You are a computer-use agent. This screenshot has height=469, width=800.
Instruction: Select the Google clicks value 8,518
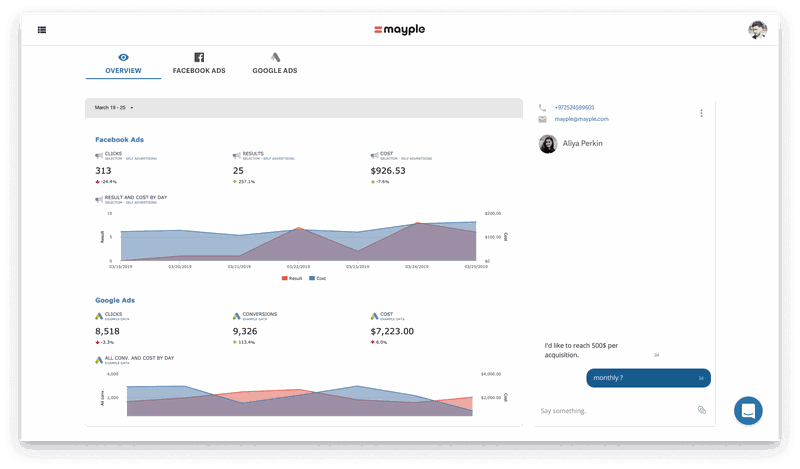(x=107, y=332)
